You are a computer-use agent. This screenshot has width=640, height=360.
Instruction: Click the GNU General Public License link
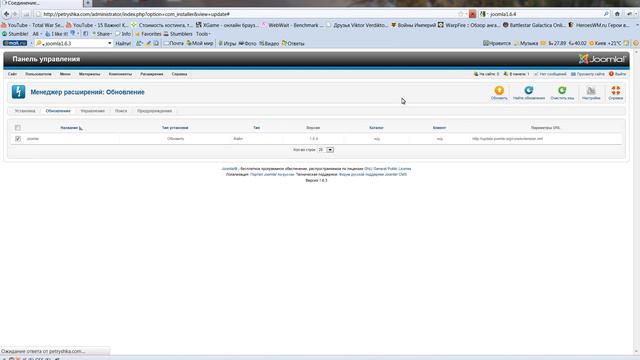tap(388, 169)
